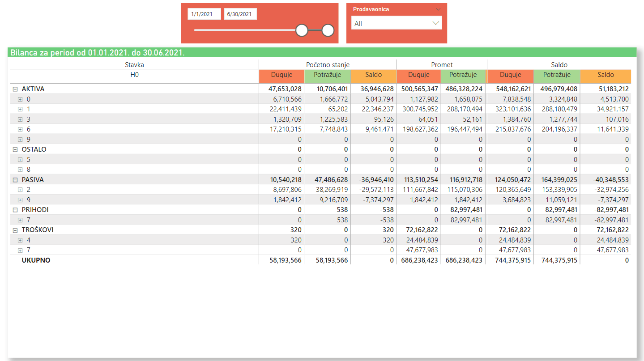Click the Promet group header
This screenshot has width=644, height=361.
coord(442,65)
